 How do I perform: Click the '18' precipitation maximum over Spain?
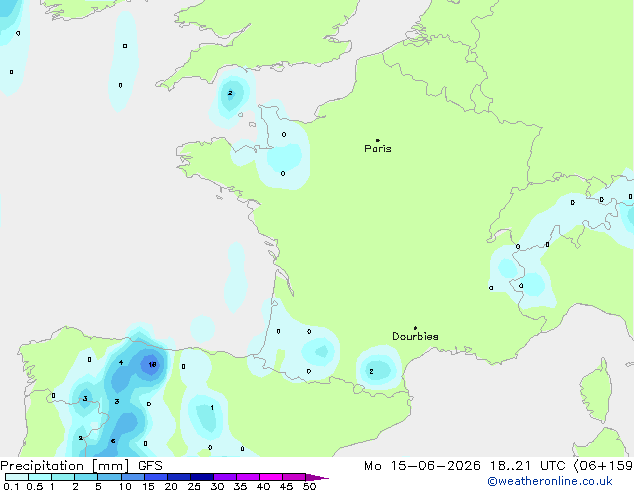coord(152,364)
